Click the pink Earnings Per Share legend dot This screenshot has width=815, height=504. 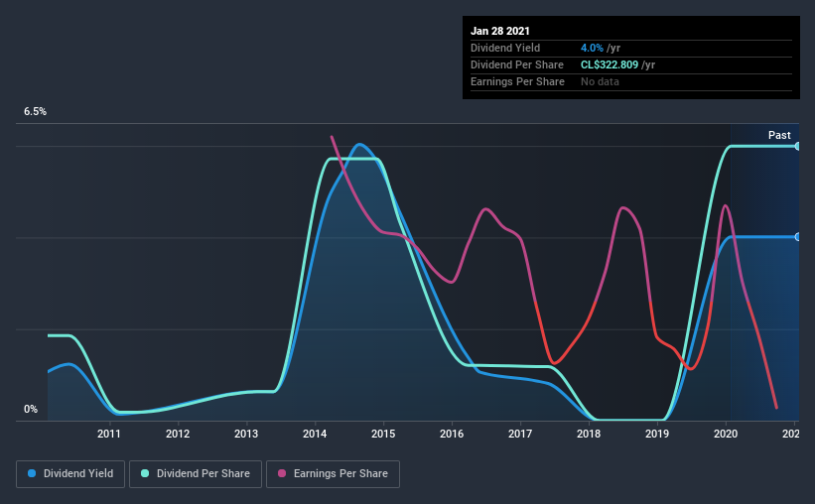pos(282,473)
